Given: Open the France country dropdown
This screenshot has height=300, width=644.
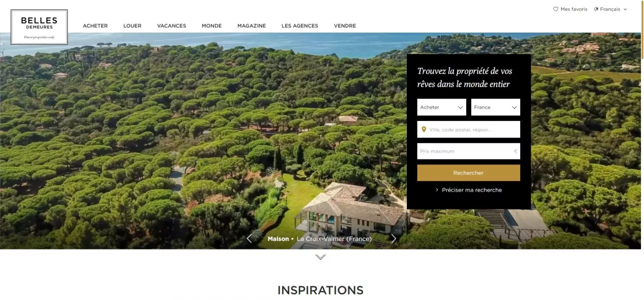Looking at the screenshot, I should click(x=495, y=107).
